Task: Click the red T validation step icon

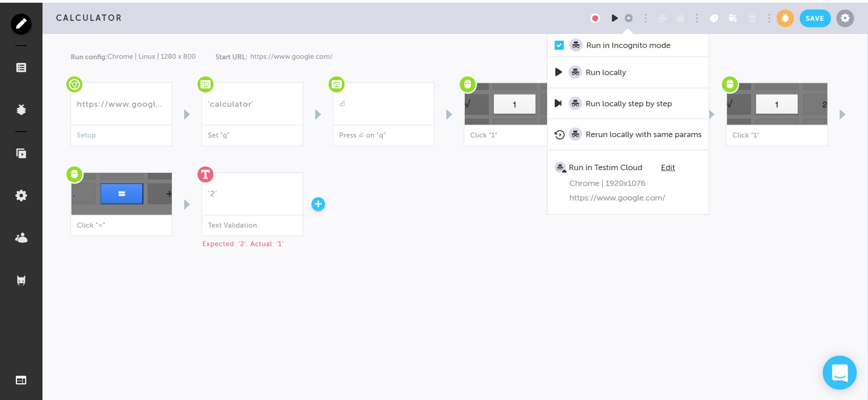Action: [x=205, y=174]
